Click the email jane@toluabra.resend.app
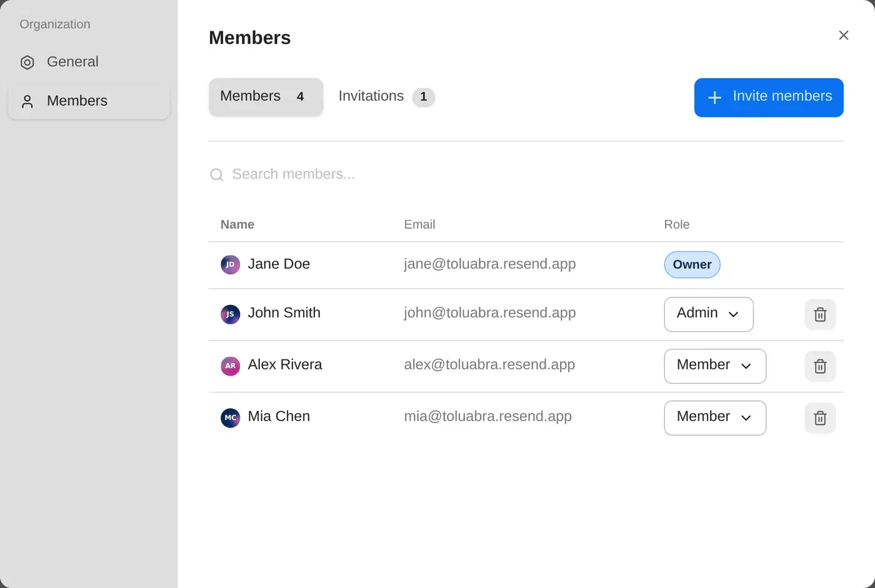 point(489,264)
